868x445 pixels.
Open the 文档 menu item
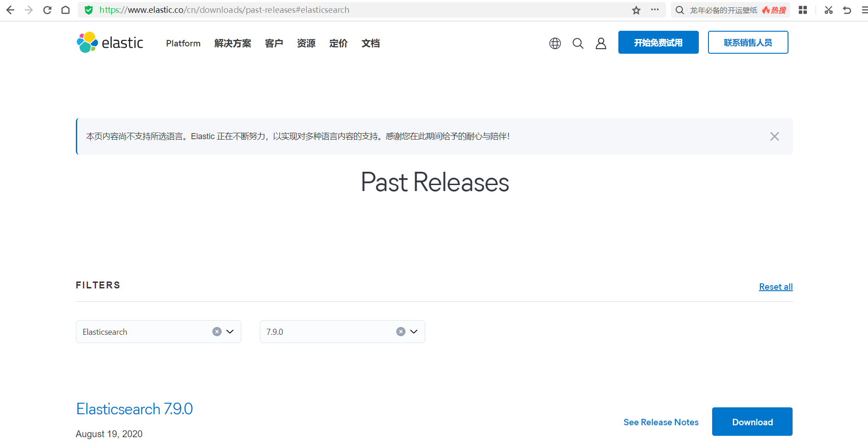click(x=371, y=43)
